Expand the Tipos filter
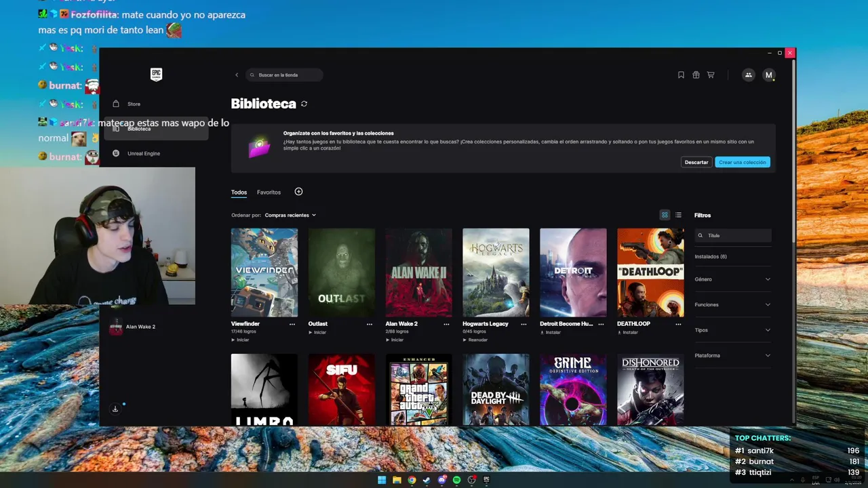The image size is (868, 488). (732, 330)
